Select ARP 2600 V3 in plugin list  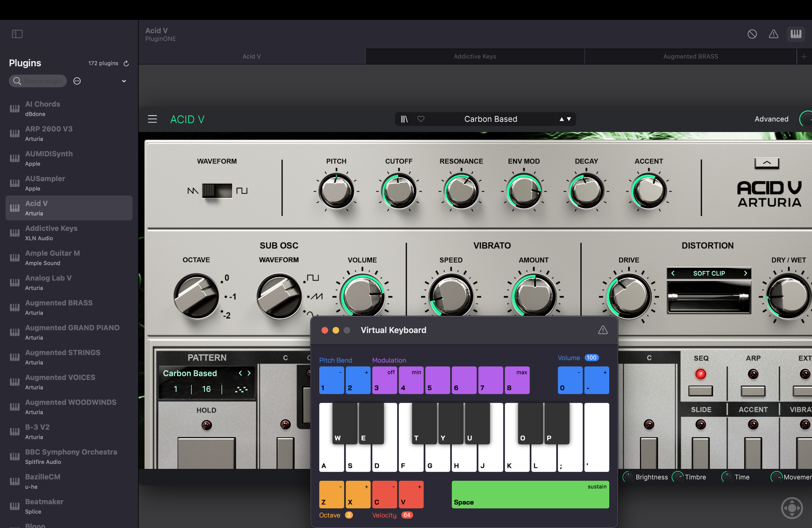(x=69, y=133)
